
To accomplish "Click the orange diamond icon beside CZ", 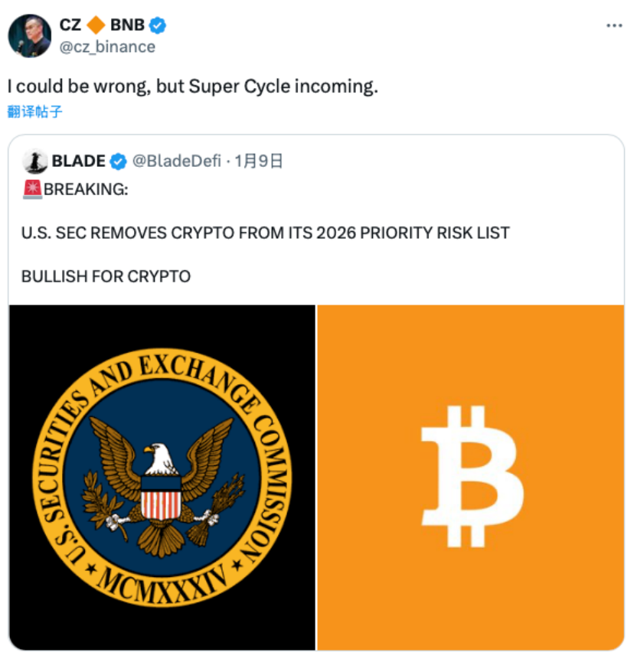I will pyautogui.click(x=95, y=25).
